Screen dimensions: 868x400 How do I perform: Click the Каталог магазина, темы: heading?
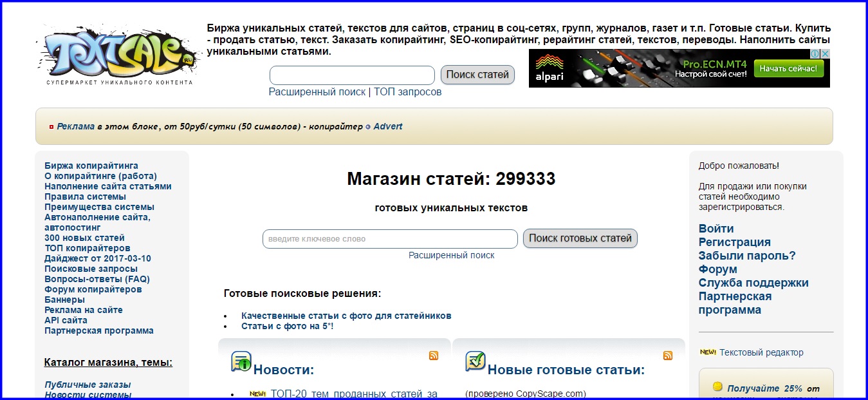pyautogui.click(x=108, y=363)
